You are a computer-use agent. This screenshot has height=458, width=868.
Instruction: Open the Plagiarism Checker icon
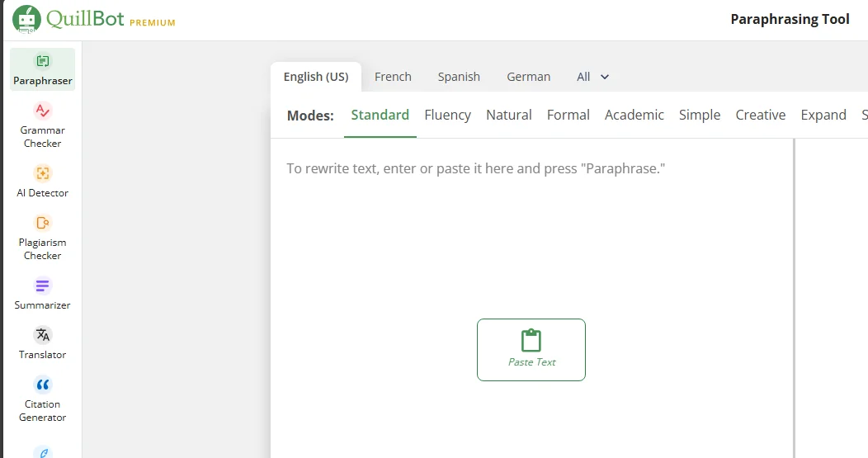point(43,223)
